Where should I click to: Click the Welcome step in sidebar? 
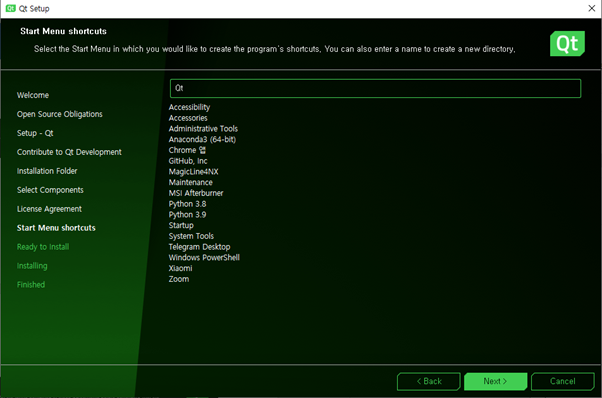(33, 95)
